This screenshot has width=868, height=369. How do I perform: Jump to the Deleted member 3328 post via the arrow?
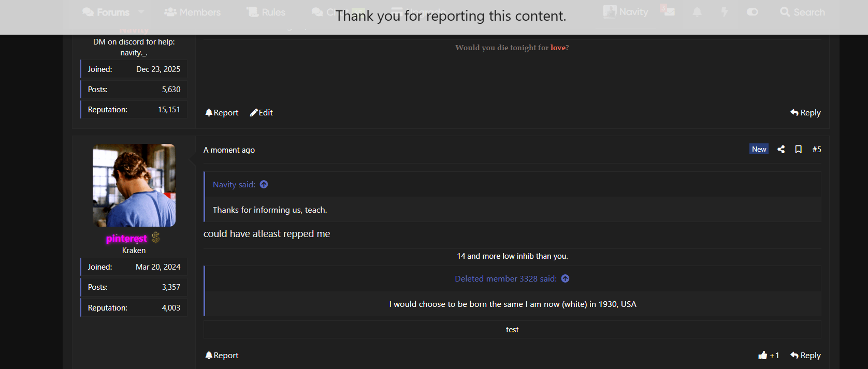(566, 278)
